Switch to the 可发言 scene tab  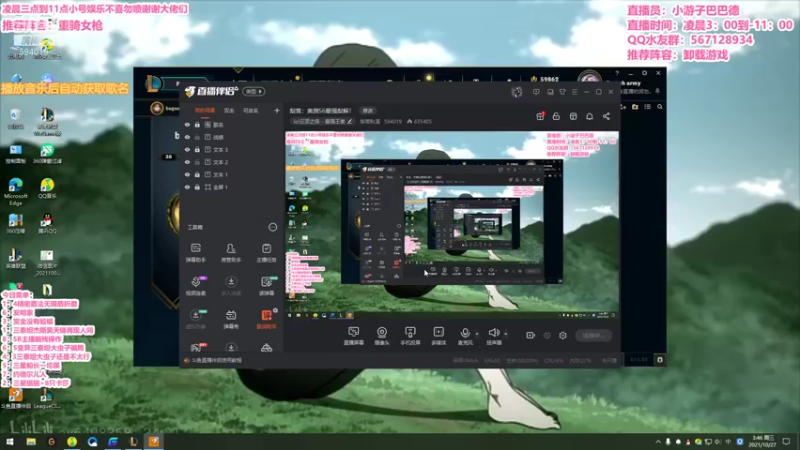coord(251,110)
